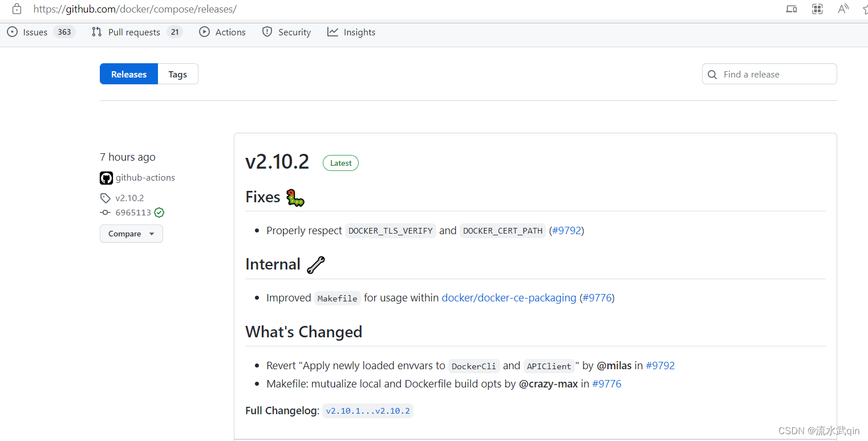
Task: Open the docker/docker-ce-packaging link
Action: pos(509,297)
